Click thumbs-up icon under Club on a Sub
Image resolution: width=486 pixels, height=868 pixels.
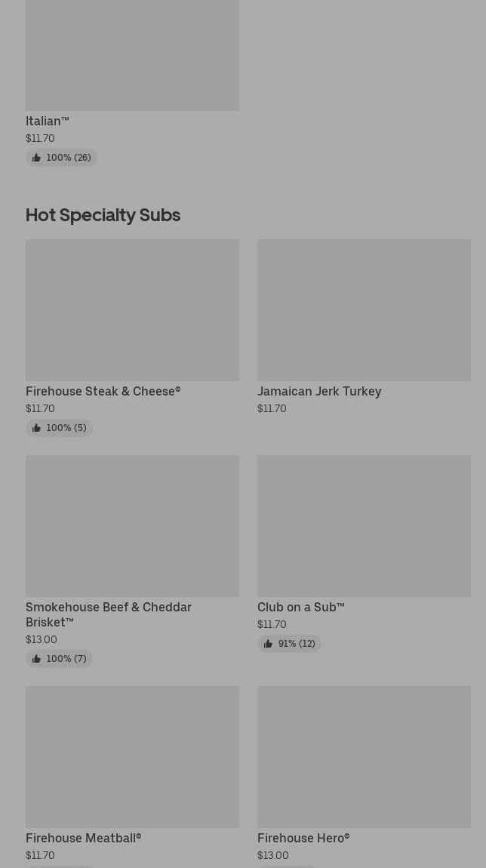pyautogui.click(x=268, y=644)
